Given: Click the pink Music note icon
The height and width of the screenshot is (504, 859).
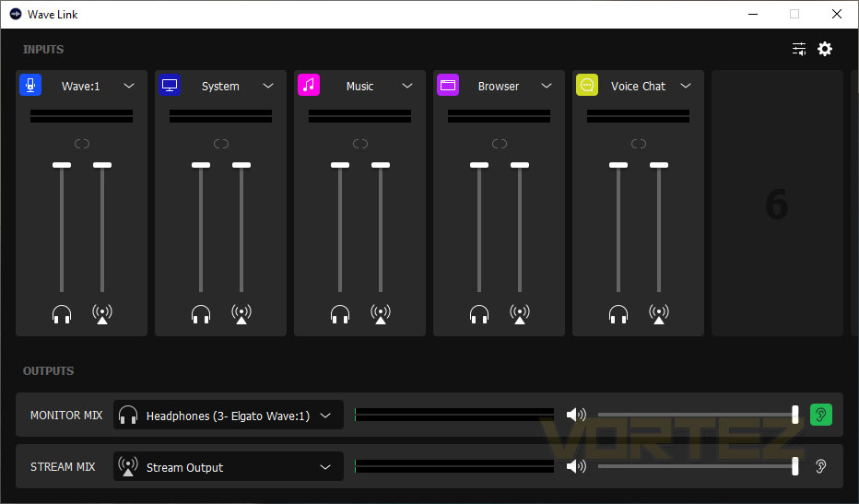Looking at the screenshot, I should (x=309, y=86).
